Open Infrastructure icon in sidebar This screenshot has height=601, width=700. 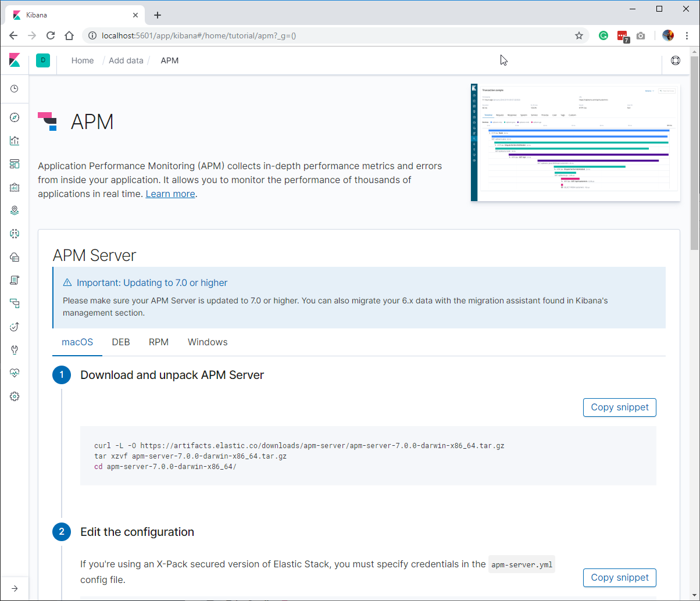click(x=15, y=257)
